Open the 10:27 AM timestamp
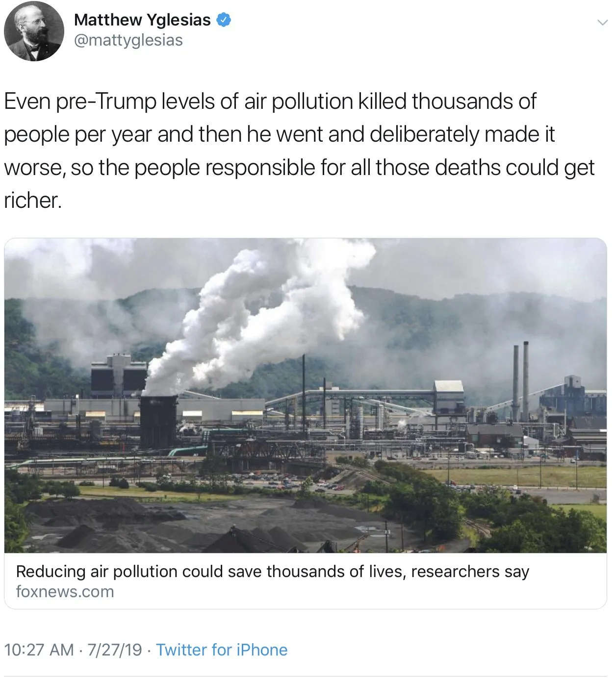This screenshot has width=616, height=678. (39, 650)
